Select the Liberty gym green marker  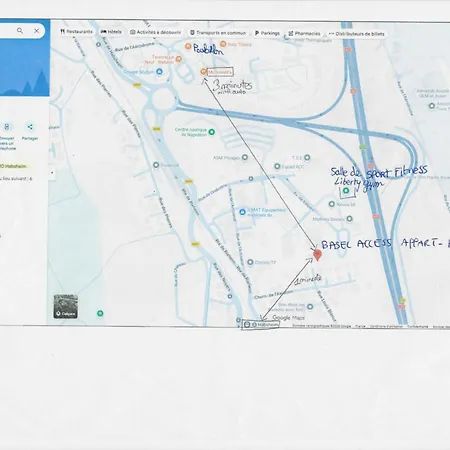[346, 191]
